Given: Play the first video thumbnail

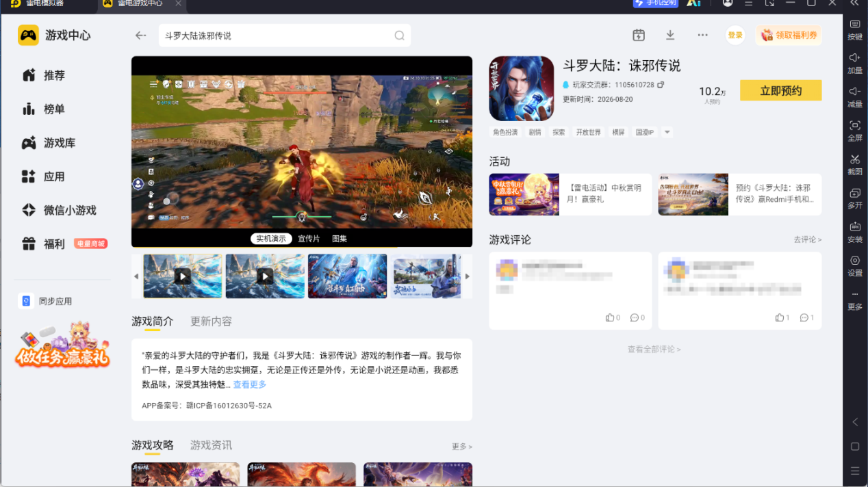Looking at the screenshot, I should point(183,276).
